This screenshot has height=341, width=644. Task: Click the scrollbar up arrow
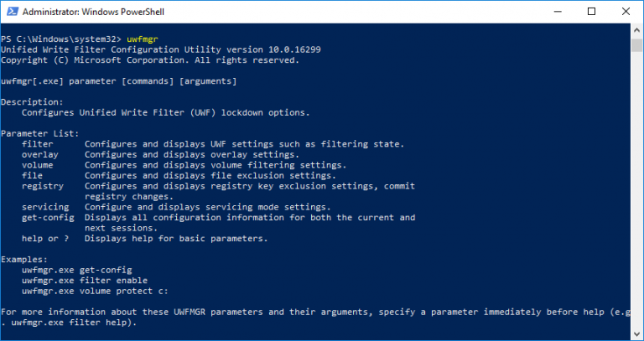(x=636, y=30)
